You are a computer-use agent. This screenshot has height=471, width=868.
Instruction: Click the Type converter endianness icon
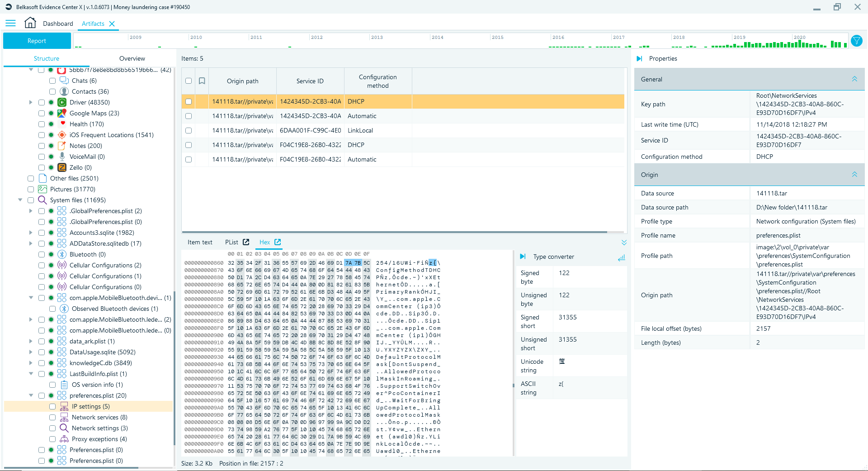[622, 257]
